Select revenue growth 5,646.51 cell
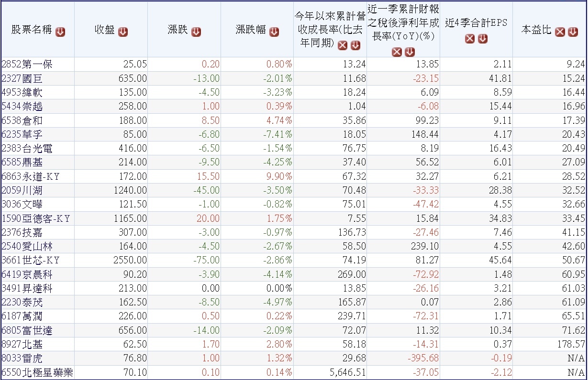Viewport: 588px width, 380px height. click(x=330, y=372)
